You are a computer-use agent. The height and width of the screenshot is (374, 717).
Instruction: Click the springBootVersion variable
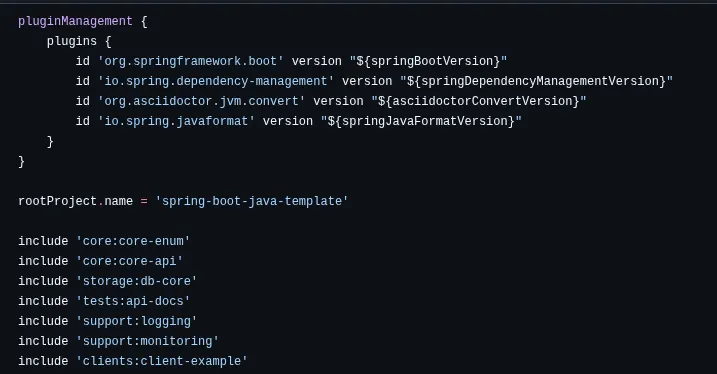(432, 61)
